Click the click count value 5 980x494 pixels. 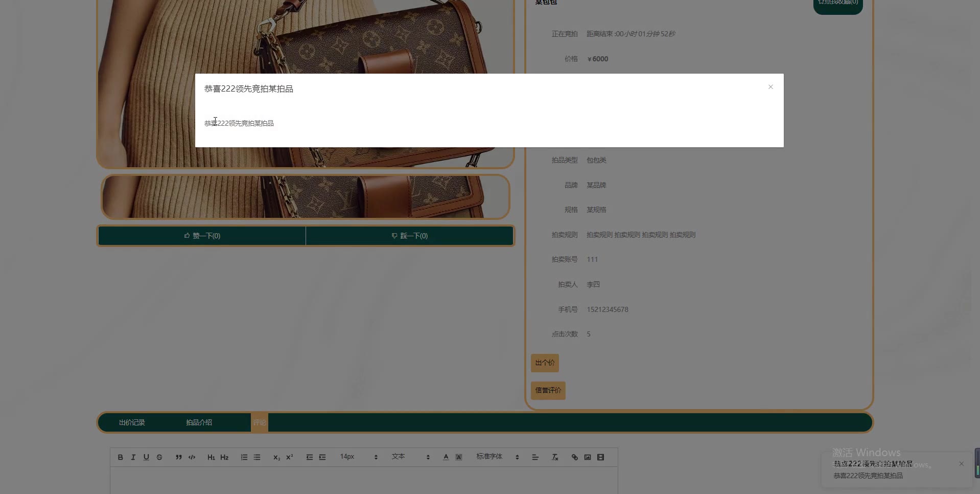[589, 334]
